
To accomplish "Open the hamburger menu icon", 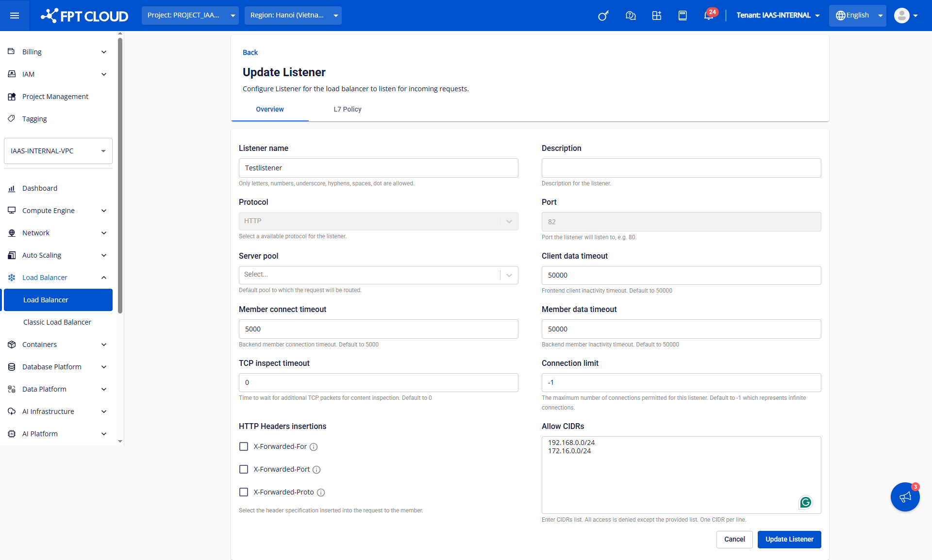I will coord(15,16).
